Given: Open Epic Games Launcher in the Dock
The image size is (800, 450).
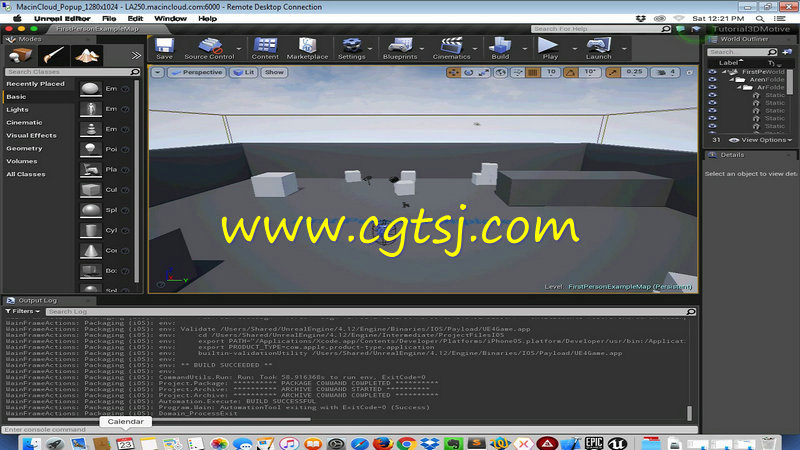Looking at the screenshot, I should pos(593,443).
